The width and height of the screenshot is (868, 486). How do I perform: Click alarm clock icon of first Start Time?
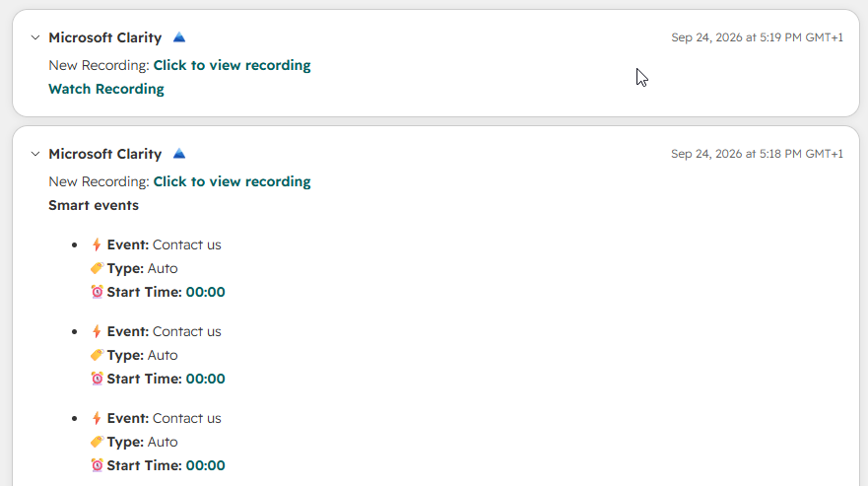pyautogui.click(x=97, y=292)
